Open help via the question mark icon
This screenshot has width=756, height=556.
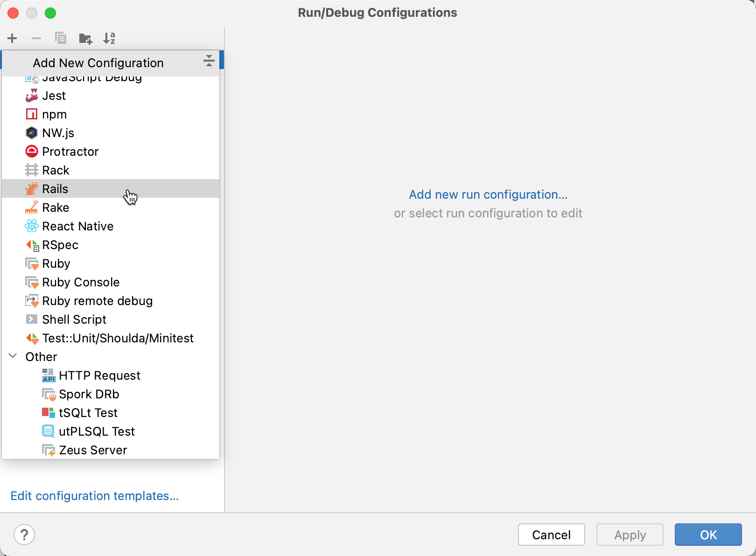[24, 535]
